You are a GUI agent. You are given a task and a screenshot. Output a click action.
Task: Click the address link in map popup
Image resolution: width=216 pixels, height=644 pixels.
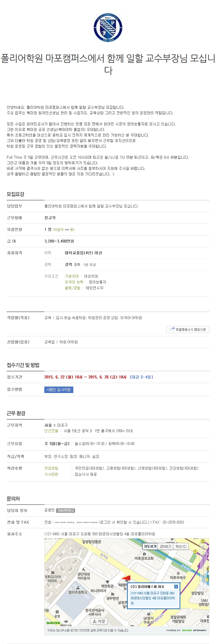153,598
